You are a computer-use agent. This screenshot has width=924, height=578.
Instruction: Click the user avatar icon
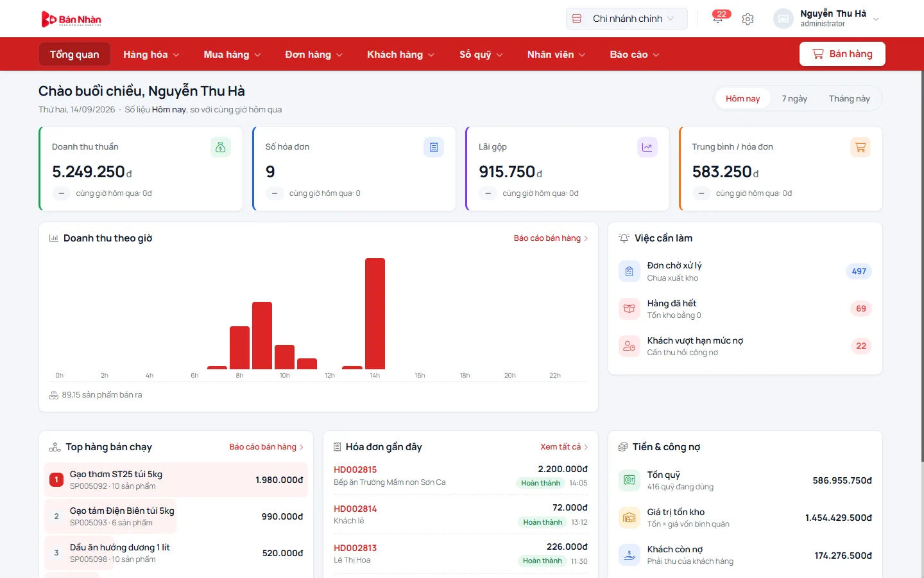click(783, 19)
